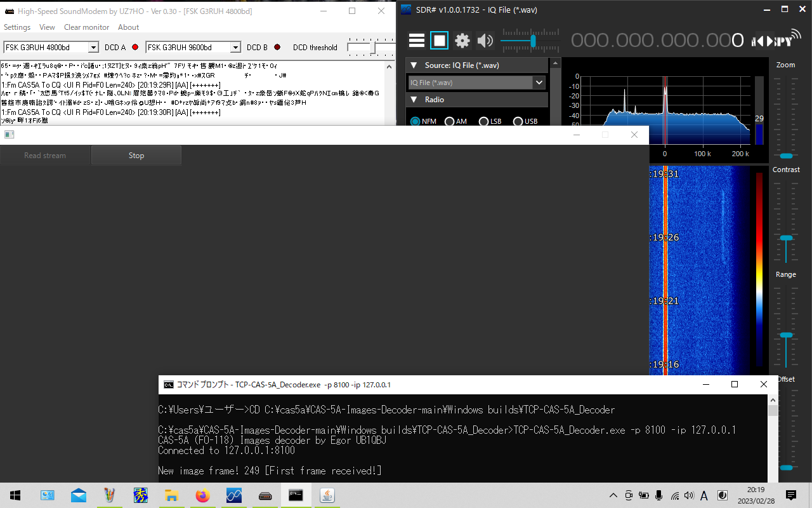812x508 pixels.
Task: Open File Explorer from taskbar
Action: (x=171, y=495)
